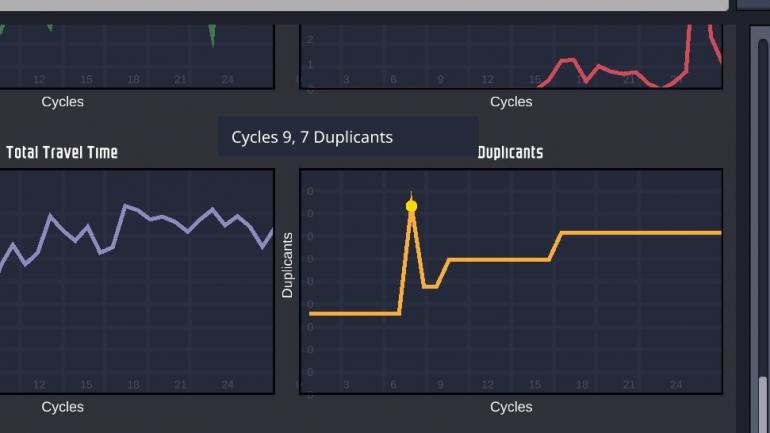
Task: Click cycle 24 tick on Duplicants chart
Action: coord(676,385)
